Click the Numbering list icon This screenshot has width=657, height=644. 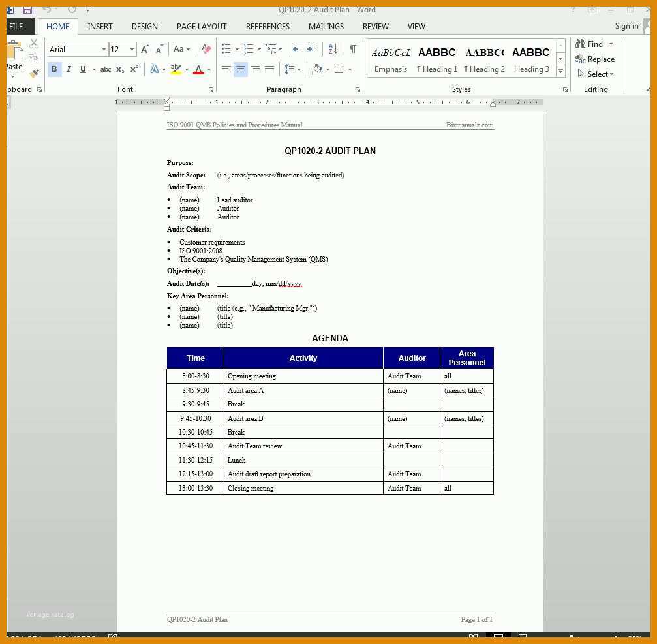click(249, 49)
